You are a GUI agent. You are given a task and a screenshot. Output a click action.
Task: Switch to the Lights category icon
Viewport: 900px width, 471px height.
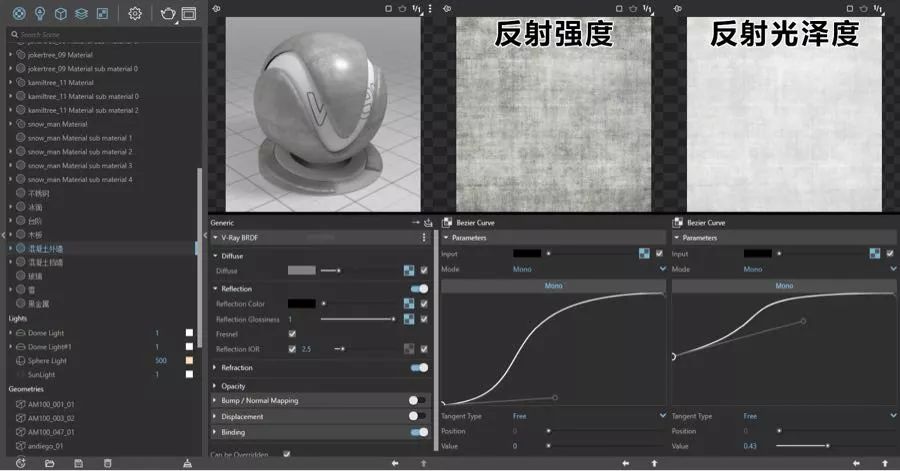40,14
